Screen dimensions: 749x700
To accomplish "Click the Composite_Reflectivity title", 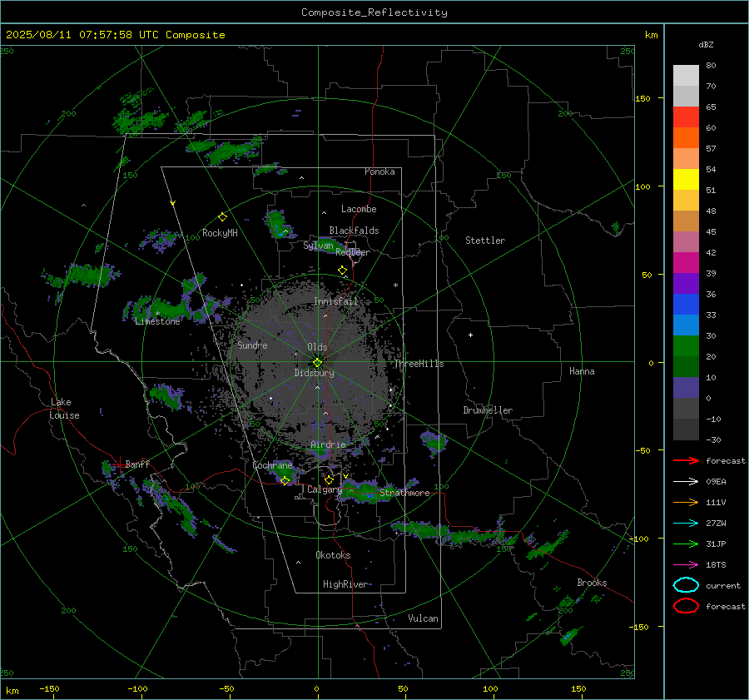I will (x=374, y=12).
